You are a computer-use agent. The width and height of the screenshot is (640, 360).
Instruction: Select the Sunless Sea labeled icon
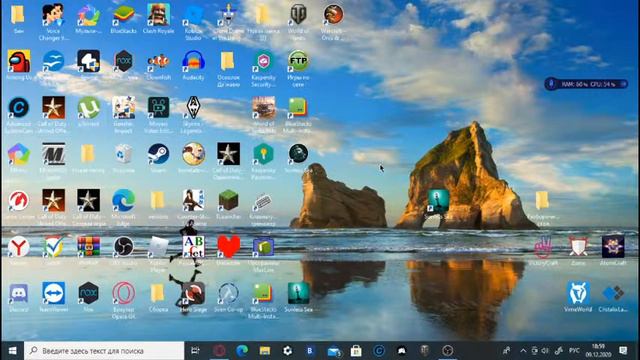tap(298, 293)
